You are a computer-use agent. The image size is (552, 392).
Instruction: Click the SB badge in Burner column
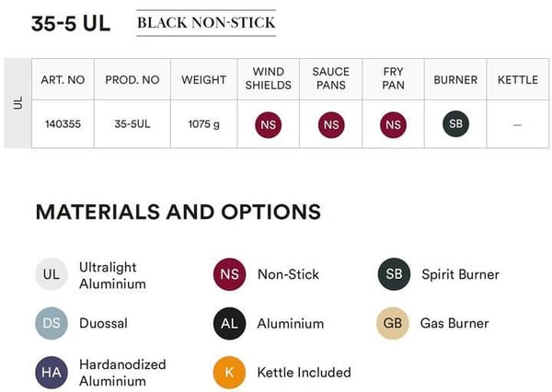click(x=455, y=123)
